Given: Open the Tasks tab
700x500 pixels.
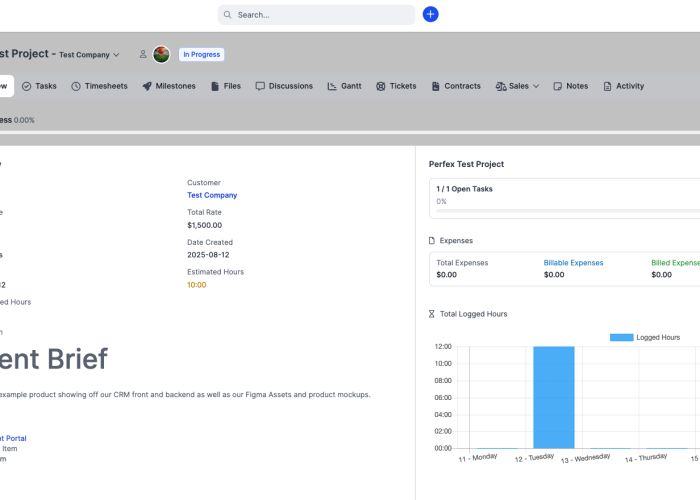Looking at the screenshot, I should pos(39,86).
